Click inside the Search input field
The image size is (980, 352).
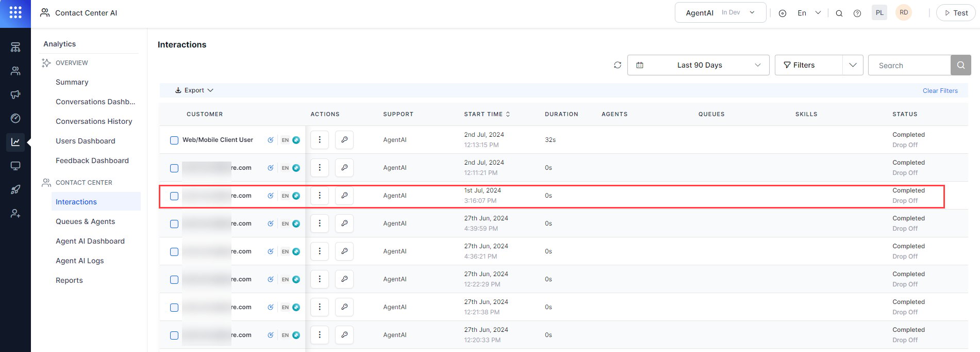coord(909,65)
